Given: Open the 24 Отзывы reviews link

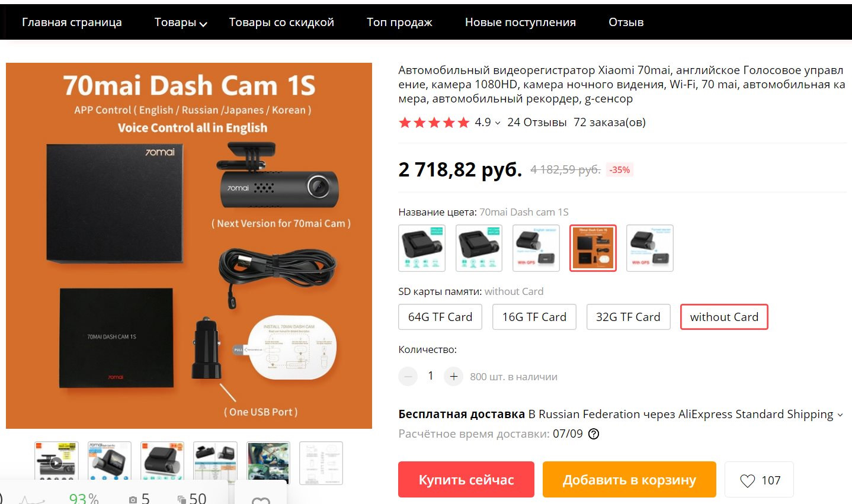Looking at the screenshot, I should [537, 123].
